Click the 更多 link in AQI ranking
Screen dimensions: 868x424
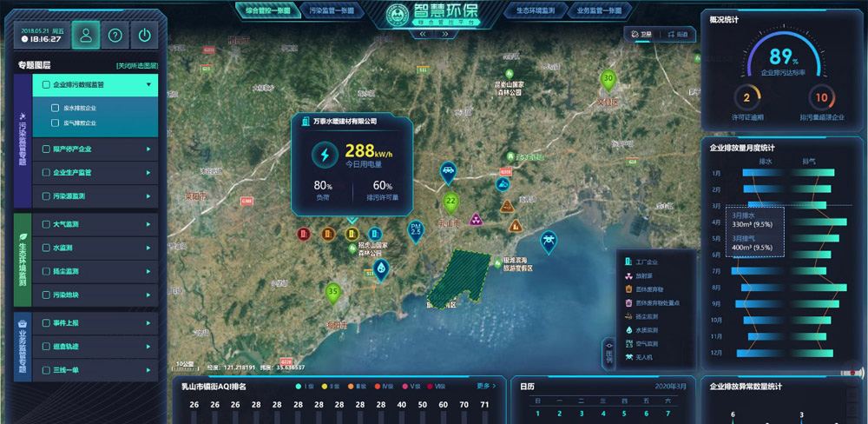point(486,386)
